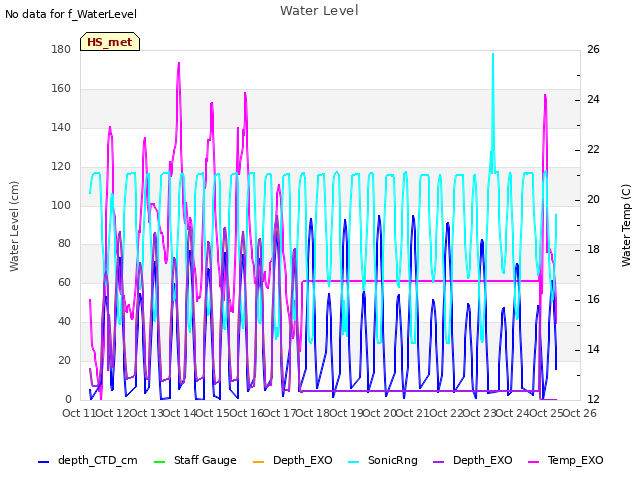Viewport: 640px width, 480px height.
Task: Click the Oct 18 x-axis label
Action: pyautogui.click(x=312, y=413)
